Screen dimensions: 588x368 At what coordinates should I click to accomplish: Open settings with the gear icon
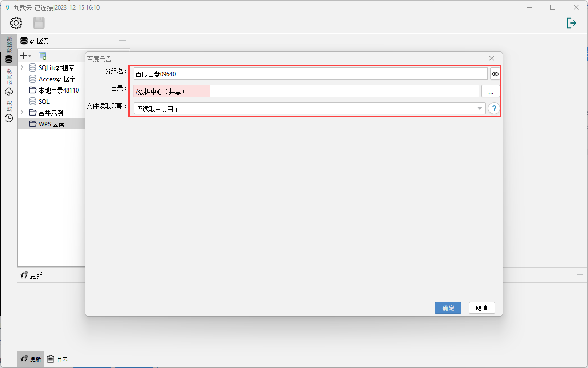[16, 23]
